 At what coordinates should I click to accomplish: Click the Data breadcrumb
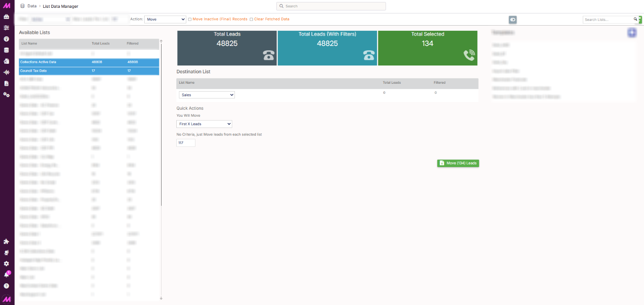(32, 6)
